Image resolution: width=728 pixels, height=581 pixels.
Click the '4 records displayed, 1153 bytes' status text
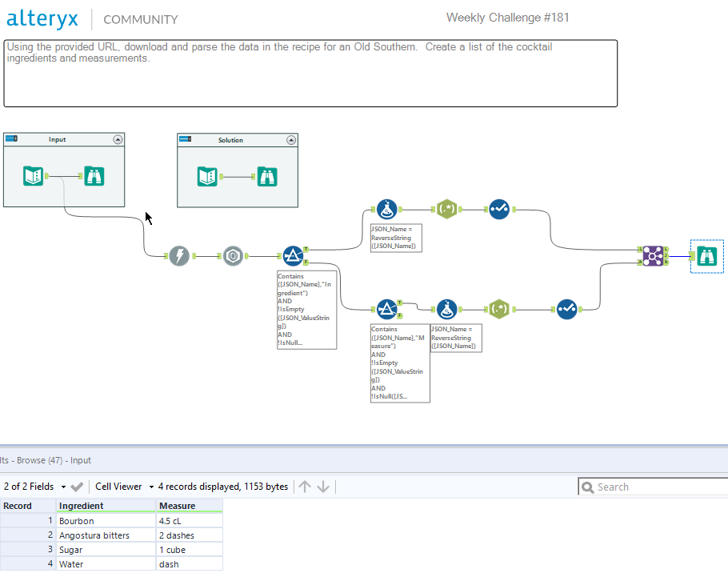(x=223, y=487)
